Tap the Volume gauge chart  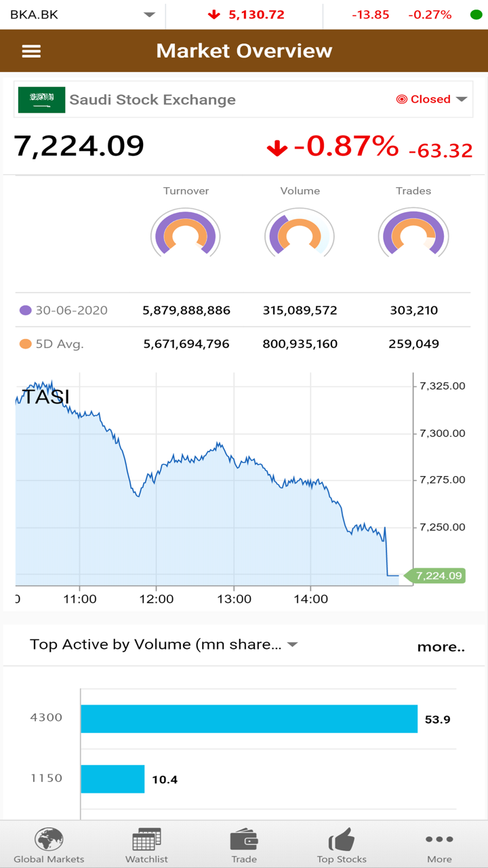[x=300, y=234]
